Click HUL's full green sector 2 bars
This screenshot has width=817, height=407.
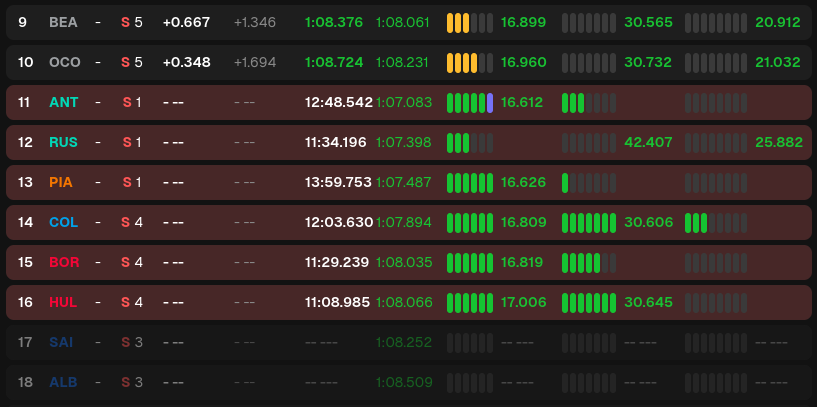pos(589,303)
